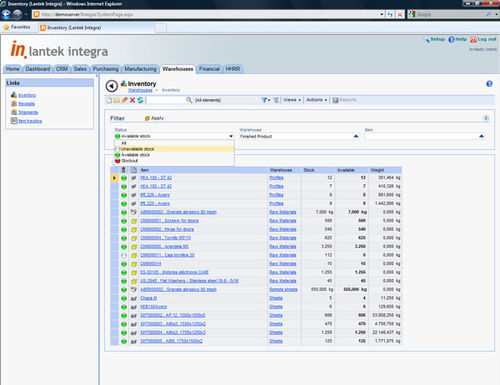Click the Reports icon in toolbar
500x385 pixels.
[x=336, y=100]
